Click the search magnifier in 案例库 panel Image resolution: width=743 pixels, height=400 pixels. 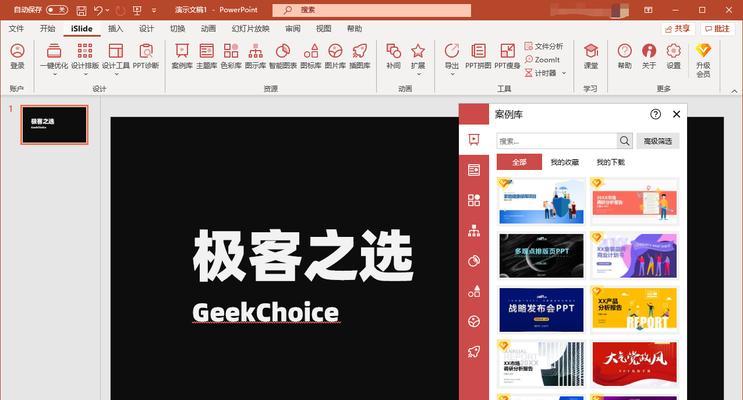pyautogui.click(x=625, y=141)
